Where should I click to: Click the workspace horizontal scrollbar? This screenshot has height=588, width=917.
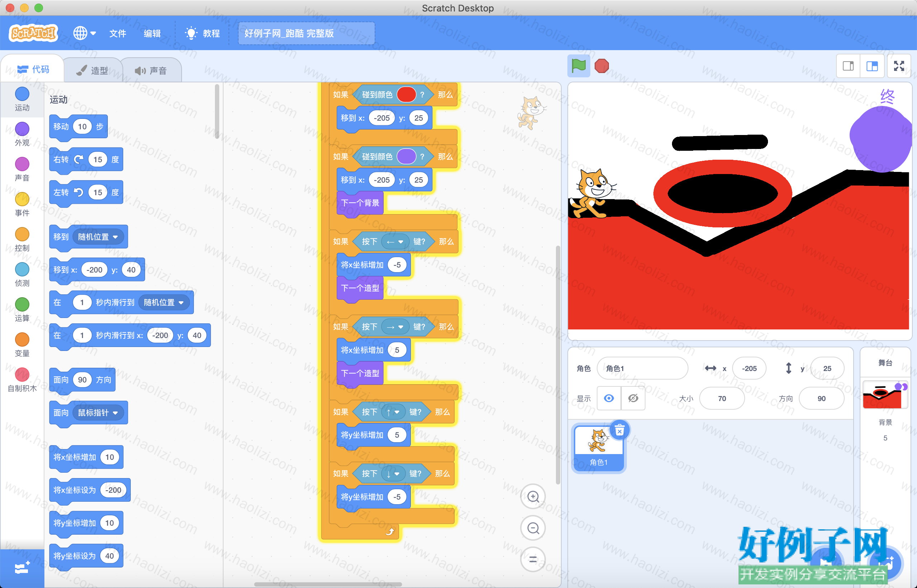(328, 584)
